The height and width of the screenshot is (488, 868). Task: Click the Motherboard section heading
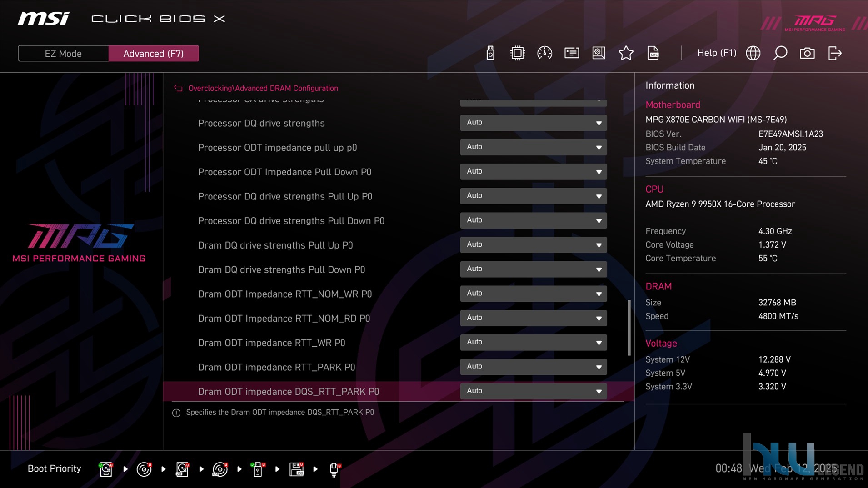pos(673,105)
